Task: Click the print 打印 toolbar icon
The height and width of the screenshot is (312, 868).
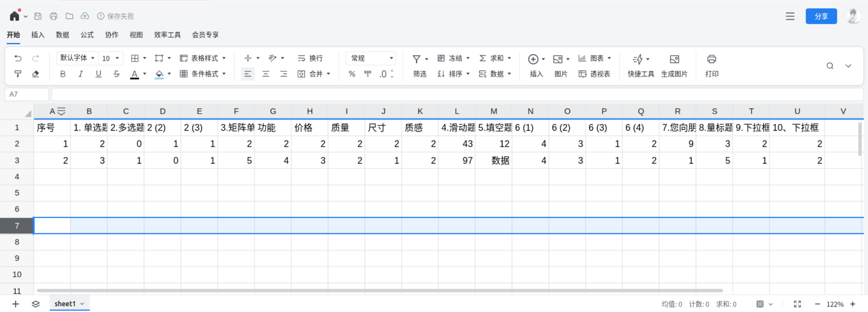Action: point(711,59)
